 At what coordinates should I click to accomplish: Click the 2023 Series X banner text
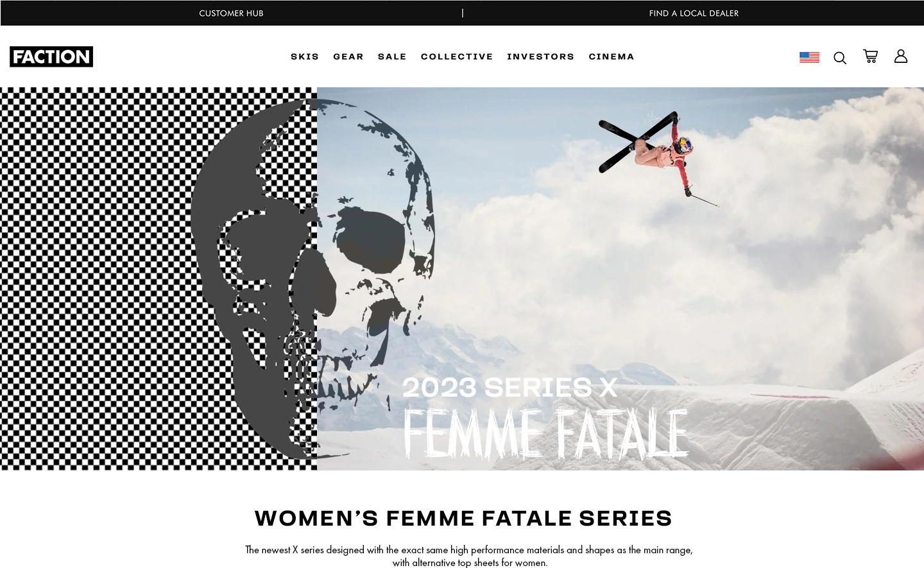click(x=509, y=388)
